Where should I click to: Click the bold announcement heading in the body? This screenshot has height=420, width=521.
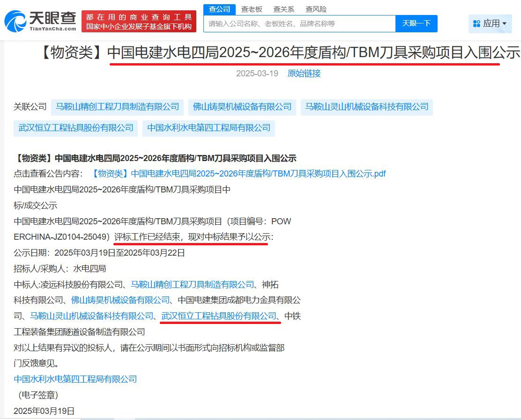coord(155,158)
